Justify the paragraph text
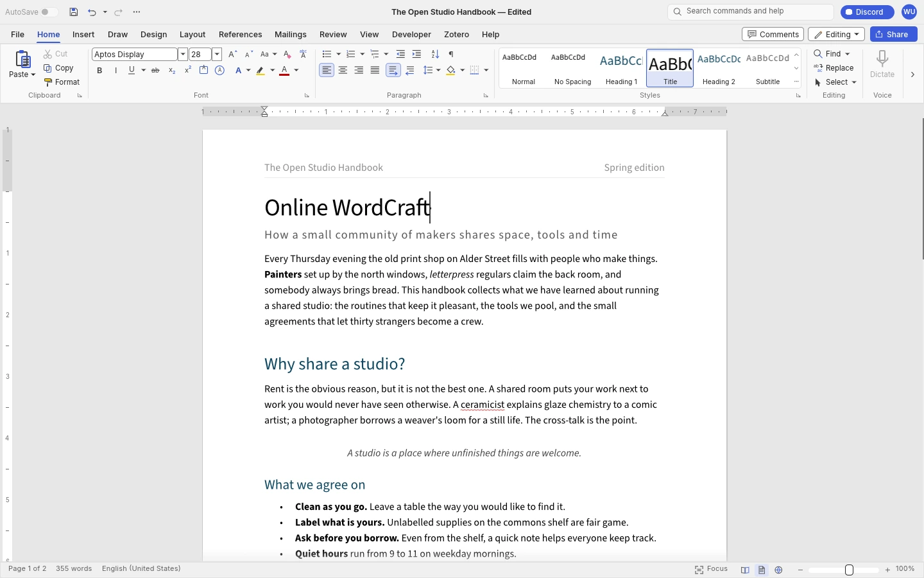 375,70
